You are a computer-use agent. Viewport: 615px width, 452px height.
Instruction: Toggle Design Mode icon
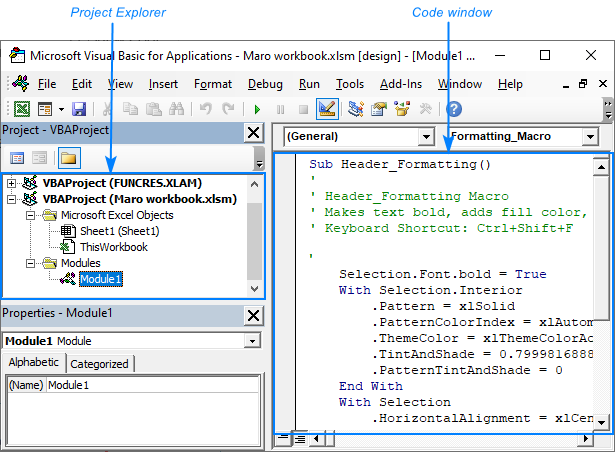tap(327, 109)
